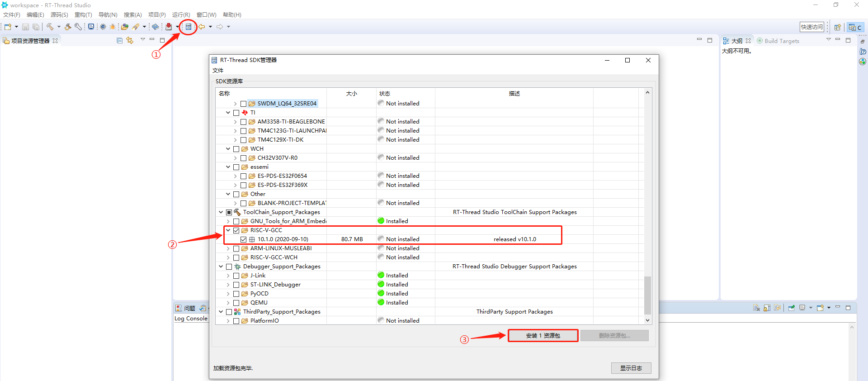This screenshot has height=381, width=868.
Task: Select the 问题 problems tab
Action: click(185, 308)
